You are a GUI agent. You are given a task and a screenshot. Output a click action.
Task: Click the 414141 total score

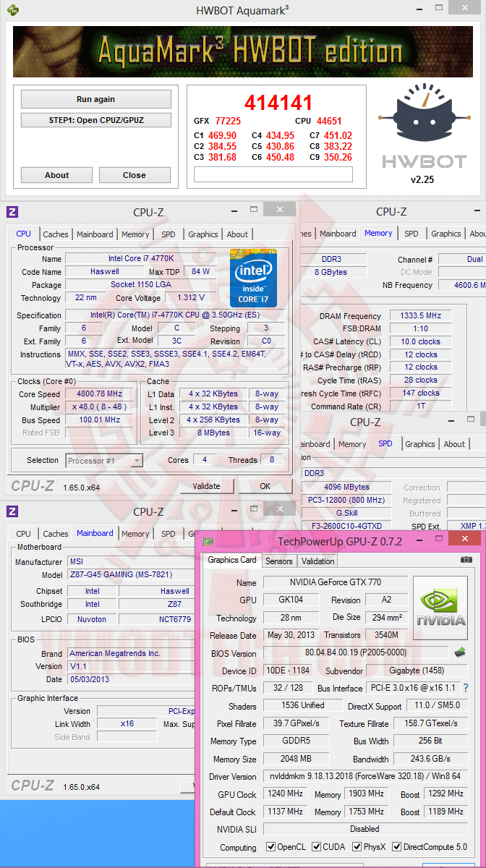[278, 103]
